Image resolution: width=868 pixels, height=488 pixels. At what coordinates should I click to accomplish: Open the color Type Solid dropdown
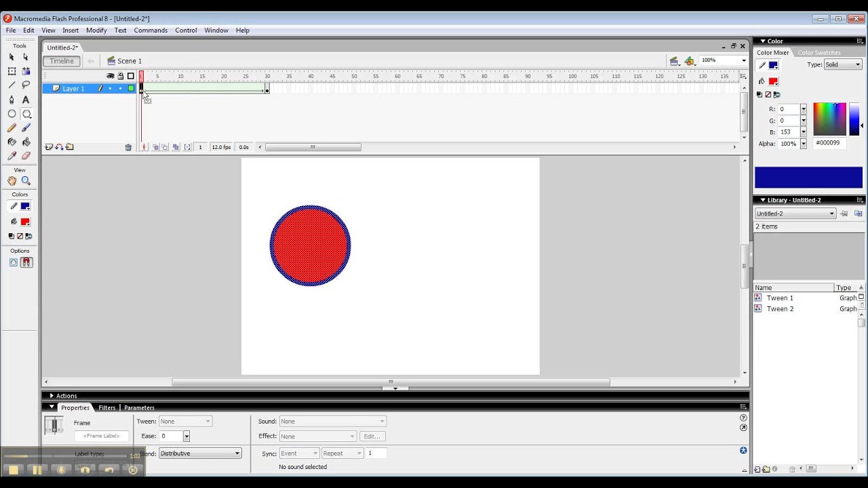pos(843,65)
